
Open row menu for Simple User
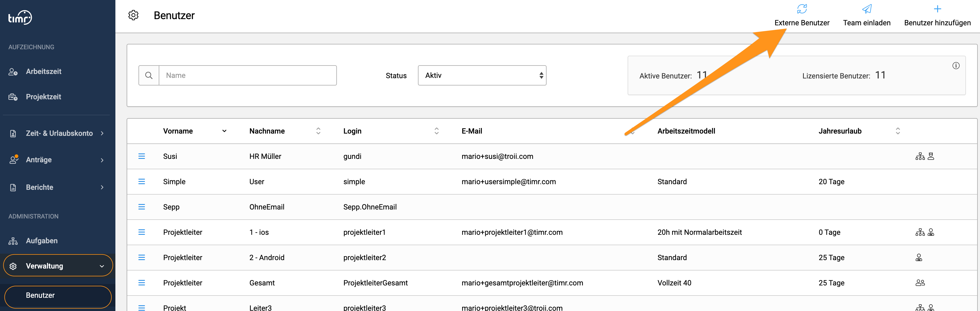[142, 182]
